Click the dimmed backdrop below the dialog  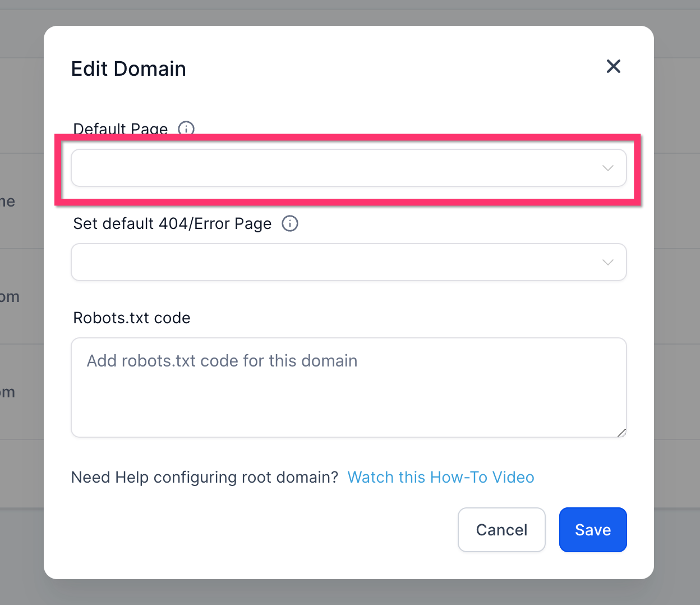(348, 593)
